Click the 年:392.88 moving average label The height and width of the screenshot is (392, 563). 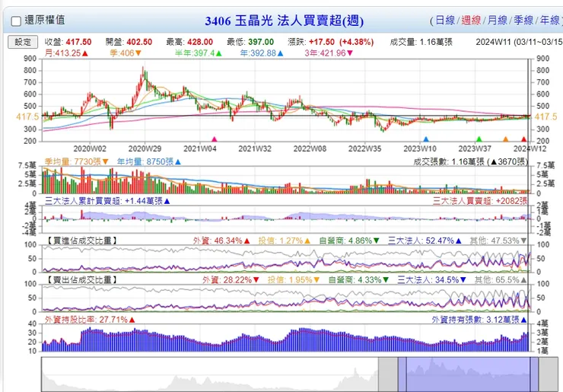coord(262,53)
